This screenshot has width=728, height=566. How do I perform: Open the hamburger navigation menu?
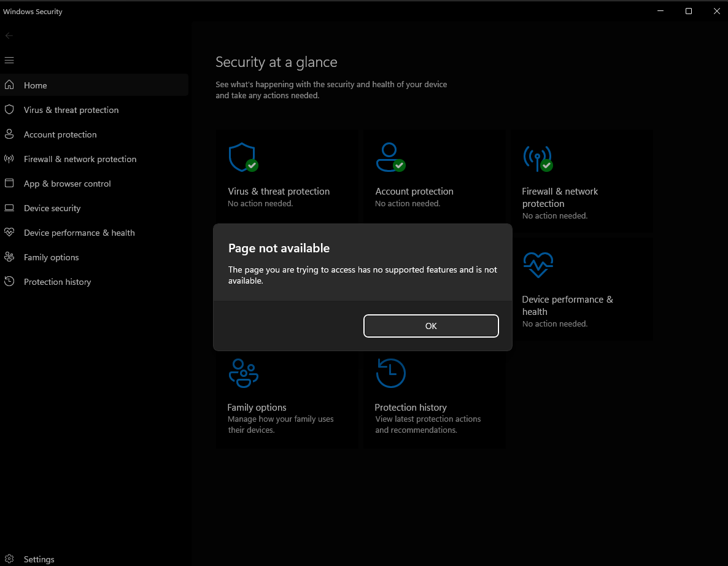point(9,60)
